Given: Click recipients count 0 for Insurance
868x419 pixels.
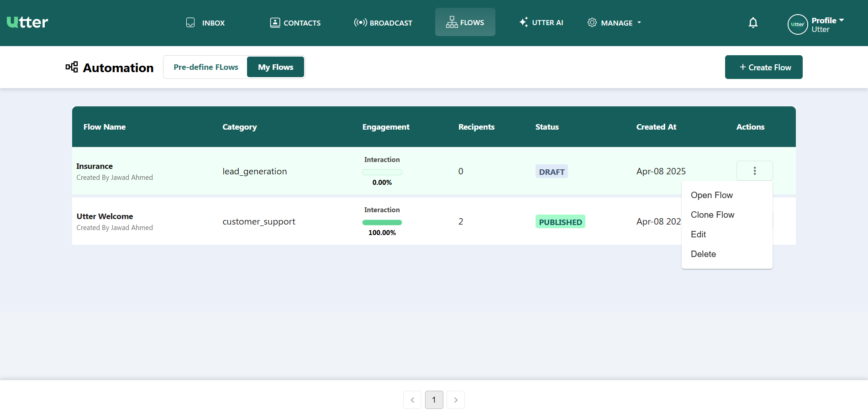Looking at the screenshot, I should click(460, 172).
